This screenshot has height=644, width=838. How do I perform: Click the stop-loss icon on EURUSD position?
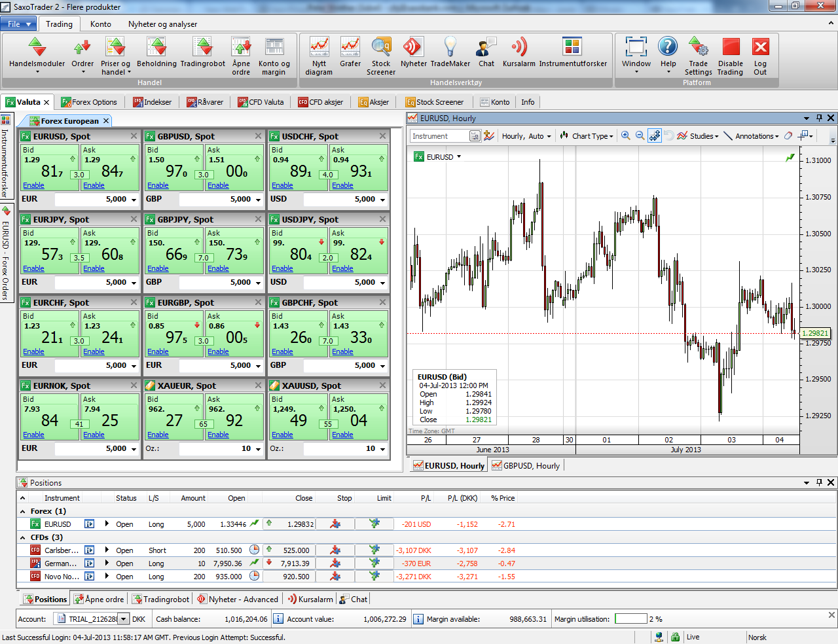pos(335,524)
